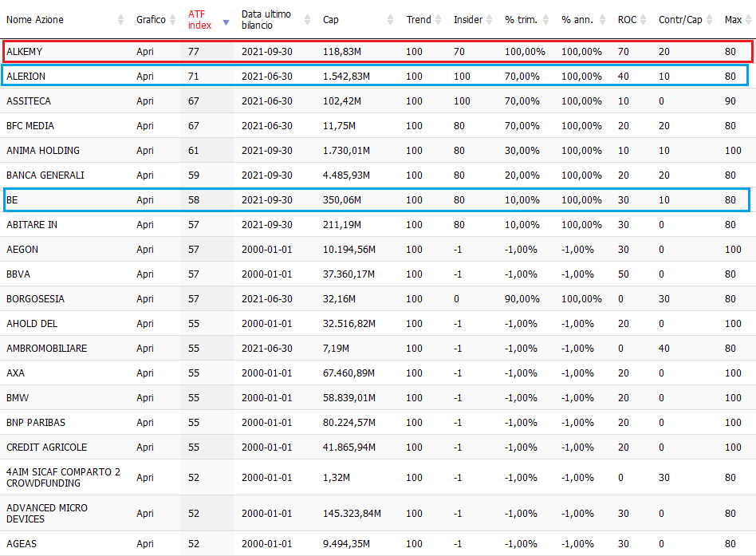Select the cap value 145.323,84M

pos(352,514)
